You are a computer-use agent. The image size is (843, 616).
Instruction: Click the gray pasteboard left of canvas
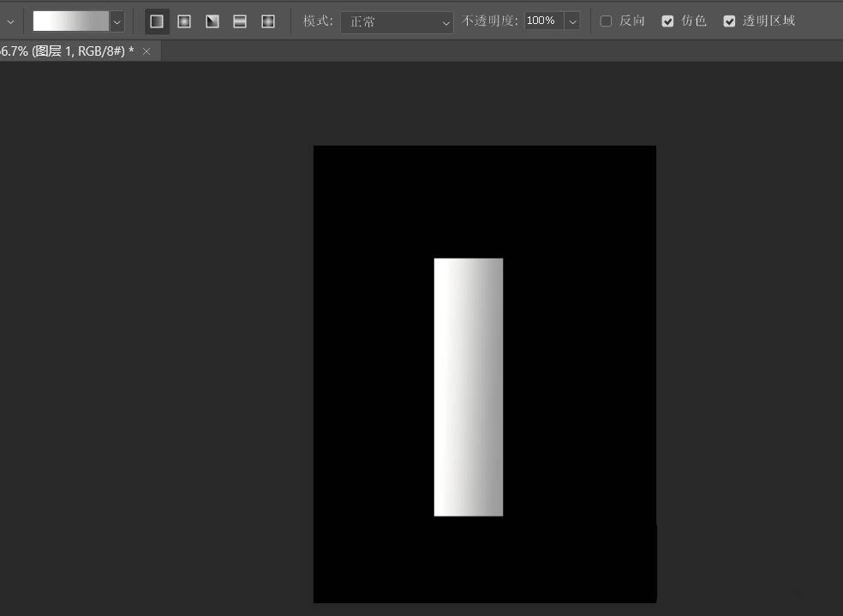click(x=154, y=343)
